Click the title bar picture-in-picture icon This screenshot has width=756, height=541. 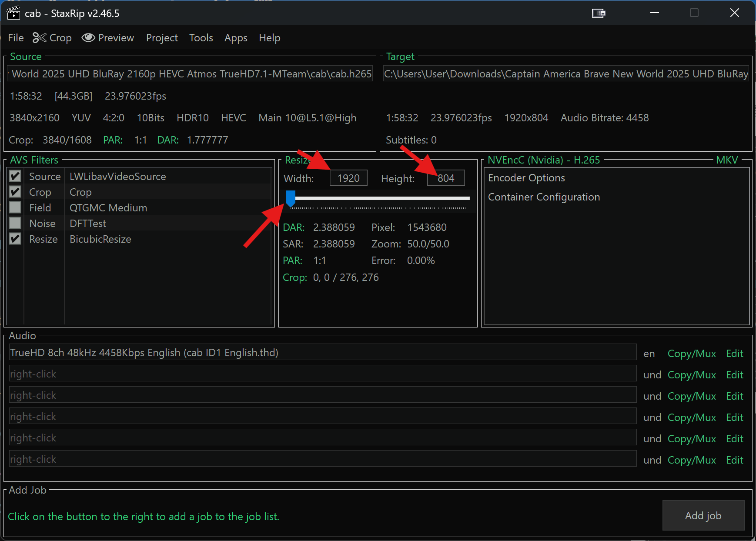599,13
